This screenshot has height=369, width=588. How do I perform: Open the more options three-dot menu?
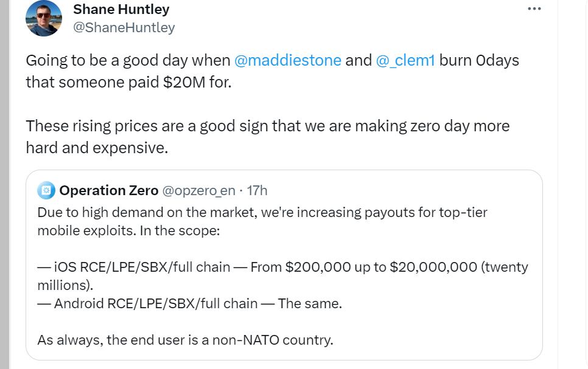tap(534, 9)
